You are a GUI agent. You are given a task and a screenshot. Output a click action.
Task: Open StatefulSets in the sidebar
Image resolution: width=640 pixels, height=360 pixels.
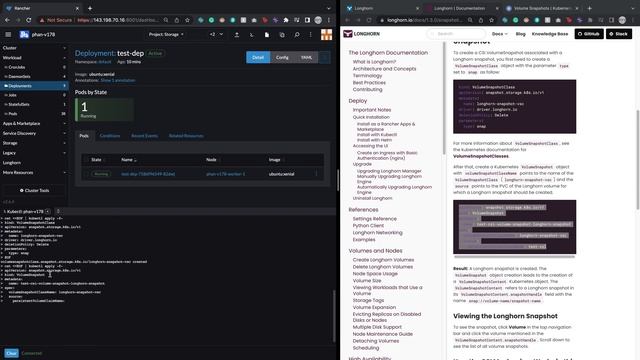coord(34,104)
